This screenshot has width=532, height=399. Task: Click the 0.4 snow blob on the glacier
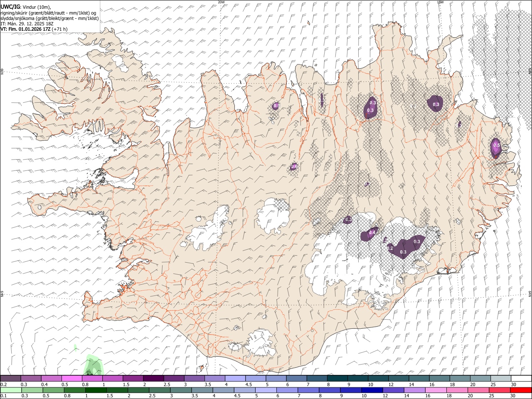pyautogui.click(x=369, y=234)
